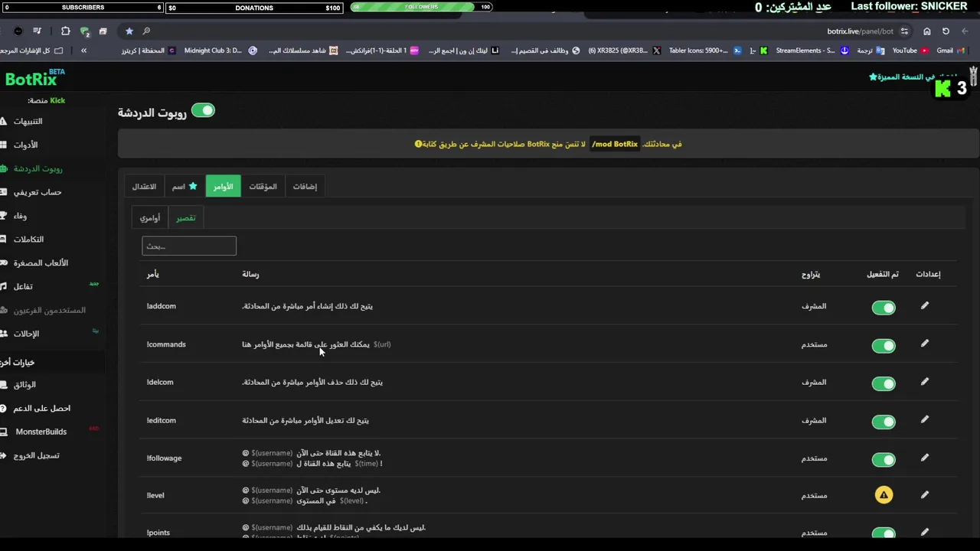Select the أوامري sub-tab
Image resolution: width=980 pixels, height=551 pixels.
(150, 218)
